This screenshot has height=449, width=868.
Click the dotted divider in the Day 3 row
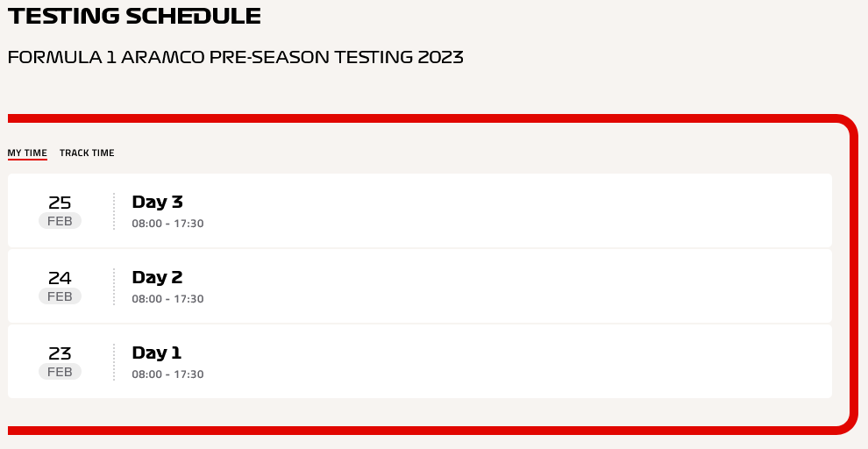tap(114, 211)
